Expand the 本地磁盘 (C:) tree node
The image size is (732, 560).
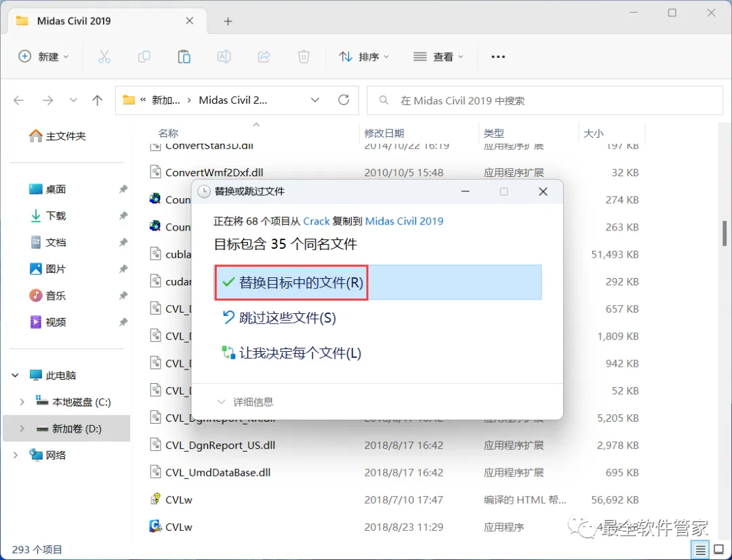pos(22,402)
